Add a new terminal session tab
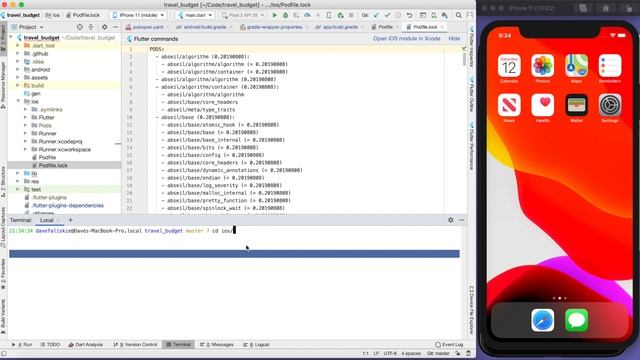This screenshot has width=640, height=360. tap(70, 220)
